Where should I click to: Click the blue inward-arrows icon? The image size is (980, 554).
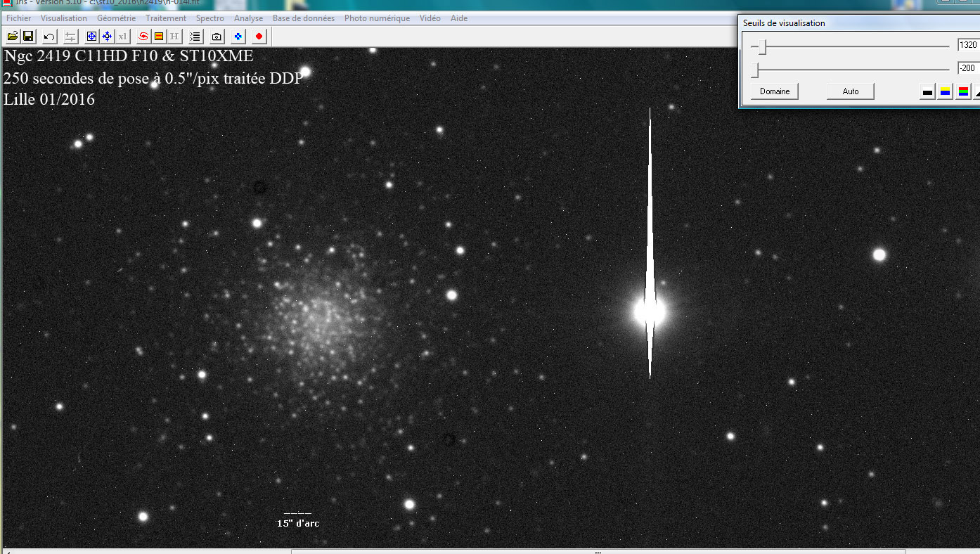tap(107, 36)
